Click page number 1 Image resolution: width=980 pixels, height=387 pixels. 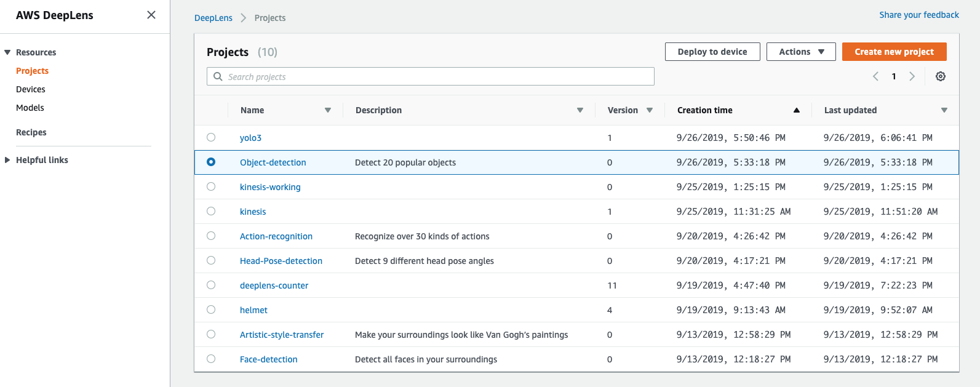(894, 76)
